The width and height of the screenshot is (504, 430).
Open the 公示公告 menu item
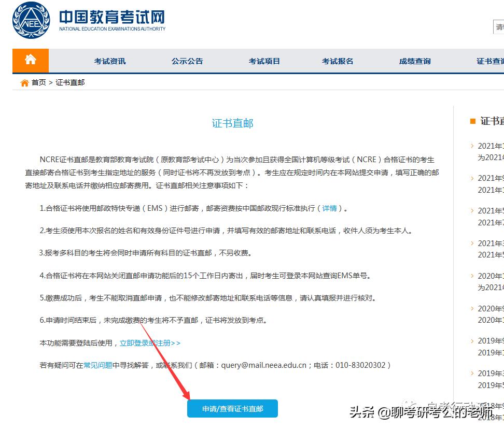187,61
